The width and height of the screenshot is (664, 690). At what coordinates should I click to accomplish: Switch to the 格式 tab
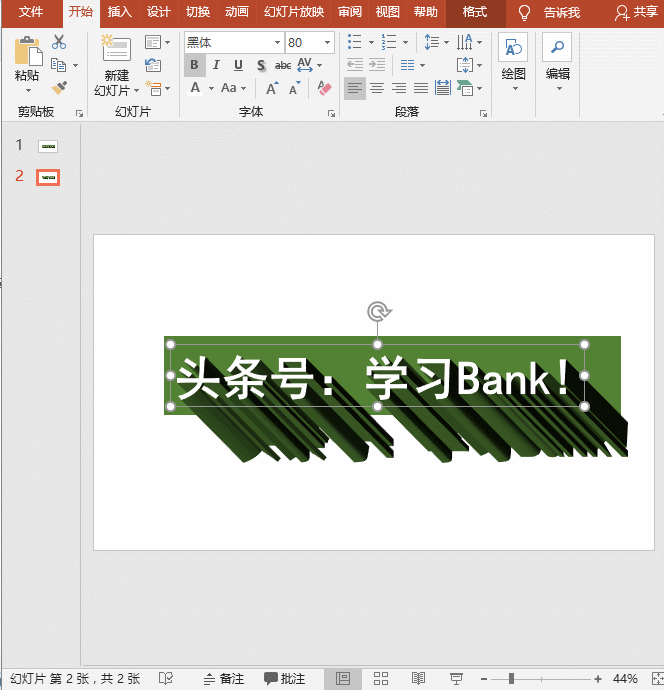click(x=475, y=12)
